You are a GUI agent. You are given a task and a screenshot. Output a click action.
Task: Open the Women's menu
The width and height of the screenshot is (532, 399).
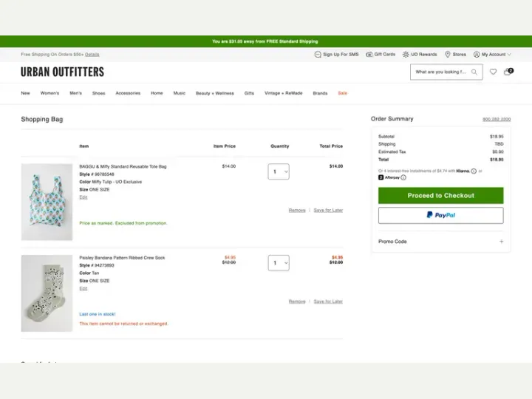point(50,93)
